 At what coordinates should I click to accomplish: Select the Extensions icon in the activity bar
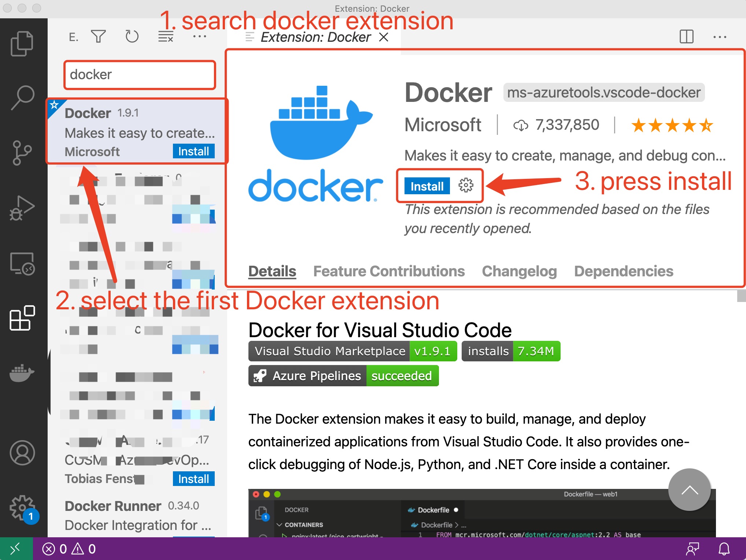click(x=22, y=318)
